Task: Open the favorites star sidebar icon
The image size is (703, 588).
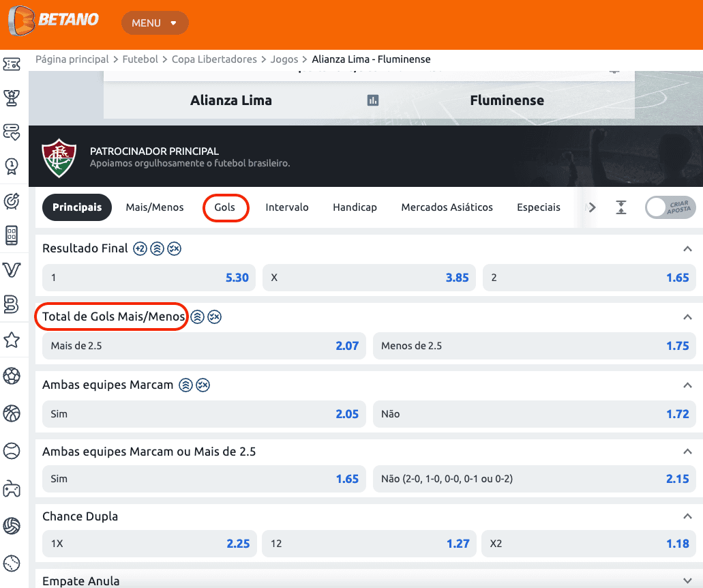Action: tap(12, 340)
